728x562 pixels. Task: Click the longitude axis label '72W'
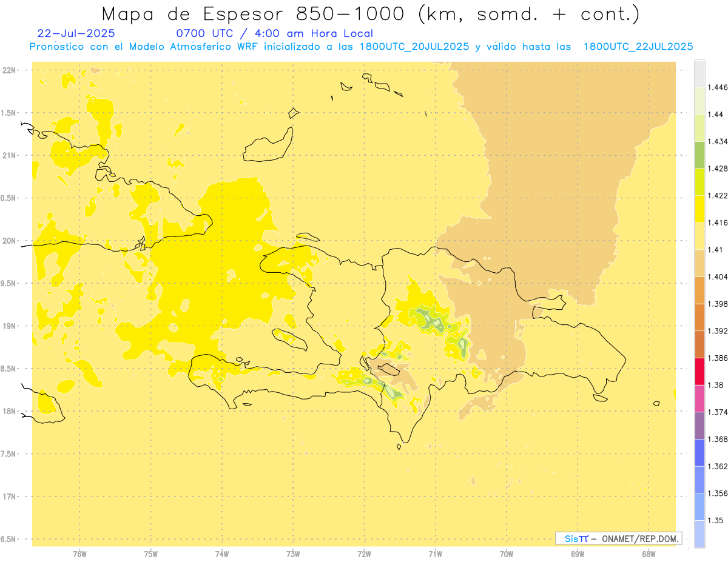365,554
